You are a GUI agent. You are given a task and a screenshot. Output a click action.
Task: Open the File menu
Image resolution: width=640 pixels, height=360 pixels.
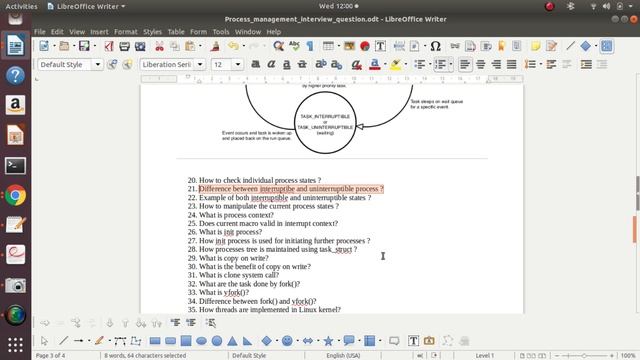coord(40,32)
